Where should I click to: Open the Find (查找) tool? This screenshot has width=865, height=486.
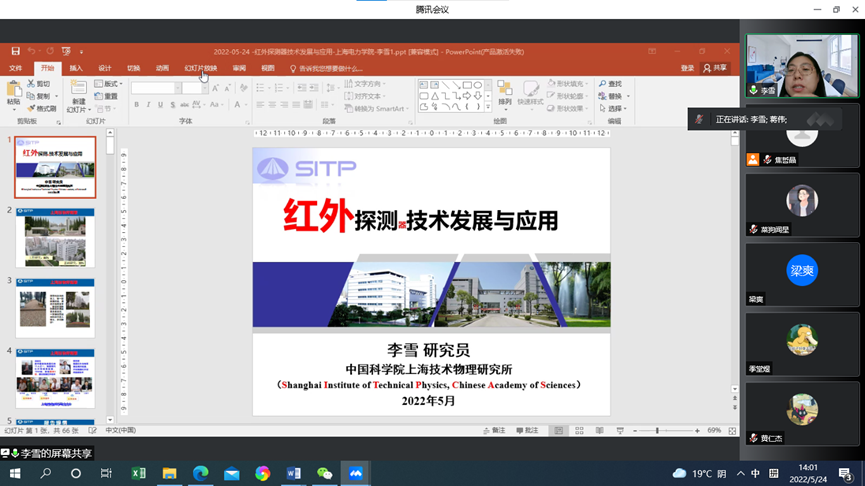click(610, 84)
